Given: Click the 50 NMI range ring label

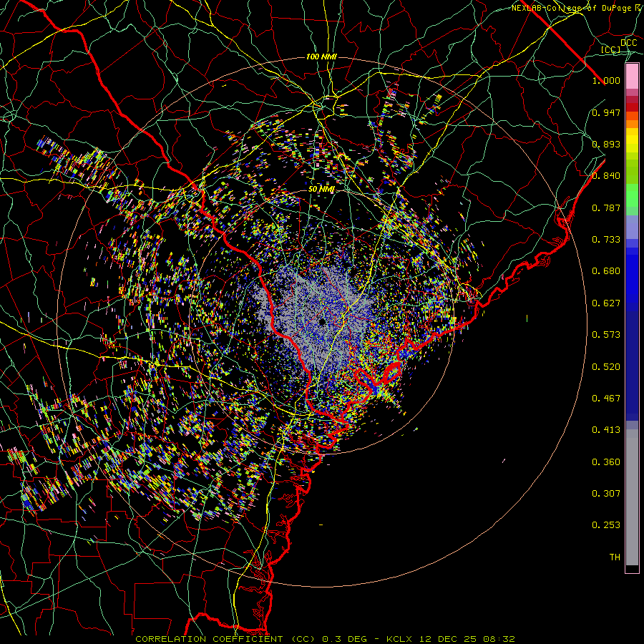Looking at the screenshot, I should (321, 190).
